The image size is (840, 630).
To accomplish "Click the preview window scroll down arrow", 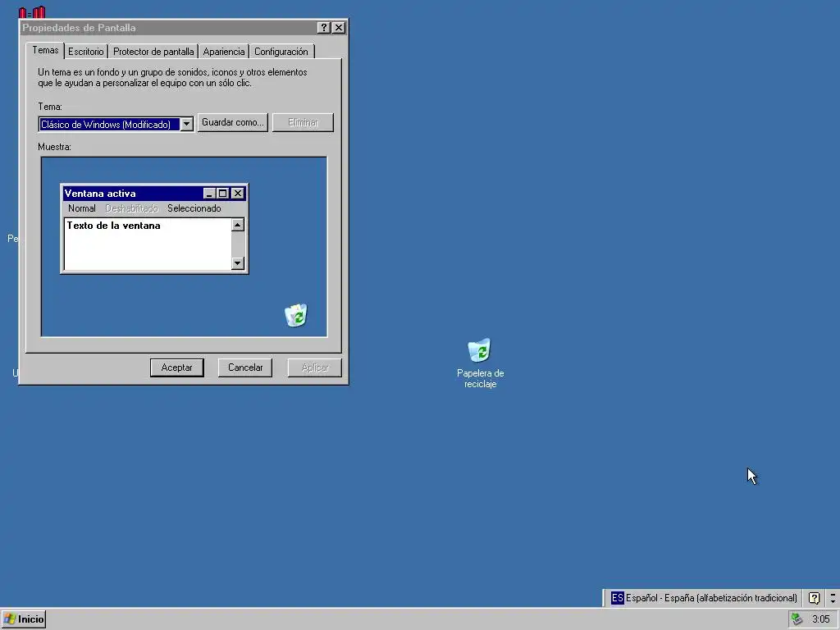I will [x=238, y=263].
